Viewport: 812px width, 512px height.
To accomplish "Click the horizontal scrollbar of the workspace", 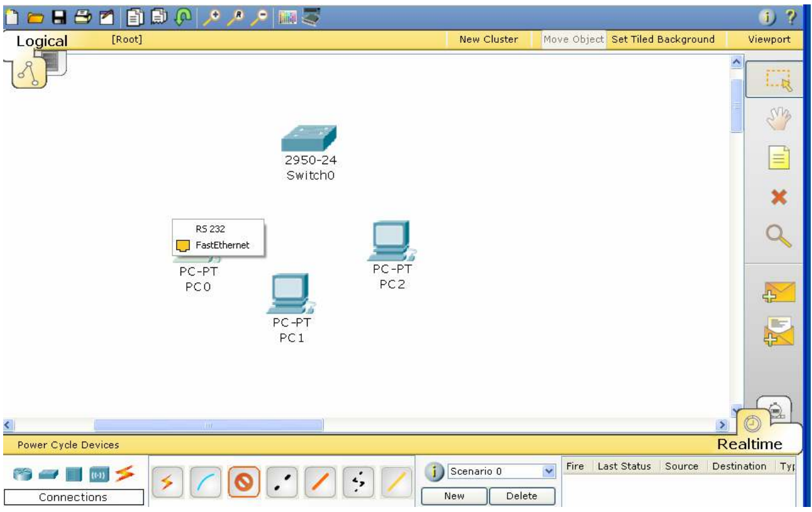I will point(208,426).
